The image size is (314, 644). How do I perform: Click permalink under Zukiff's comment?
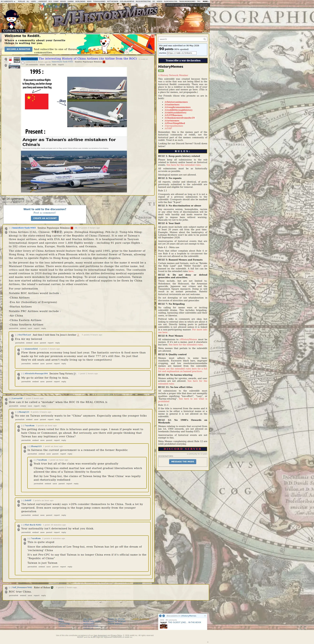[x=26, y=515]
